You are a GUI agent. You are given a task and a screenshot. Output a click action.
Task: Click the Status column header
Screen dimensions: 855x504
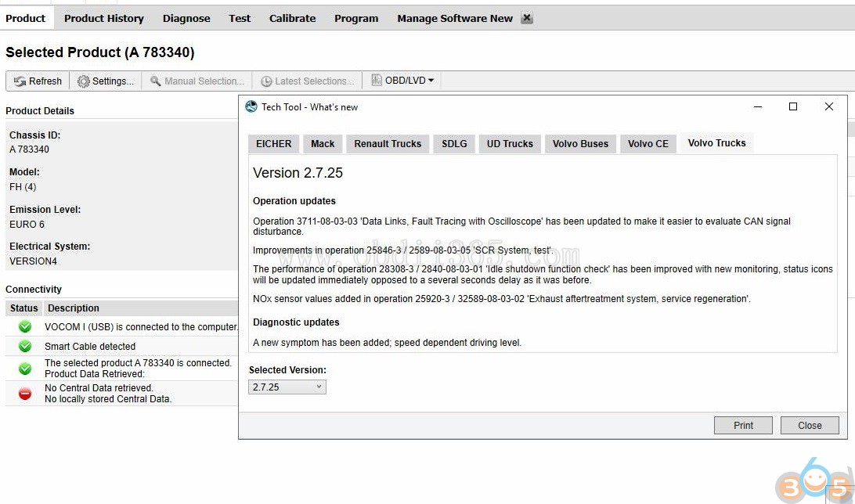(24, 308)
